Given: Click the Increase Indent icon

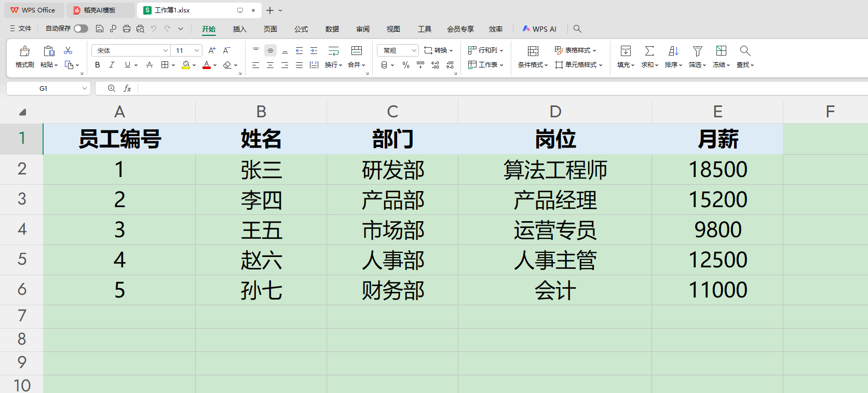Looking at the screenshot, I should [x=314, y=50].
